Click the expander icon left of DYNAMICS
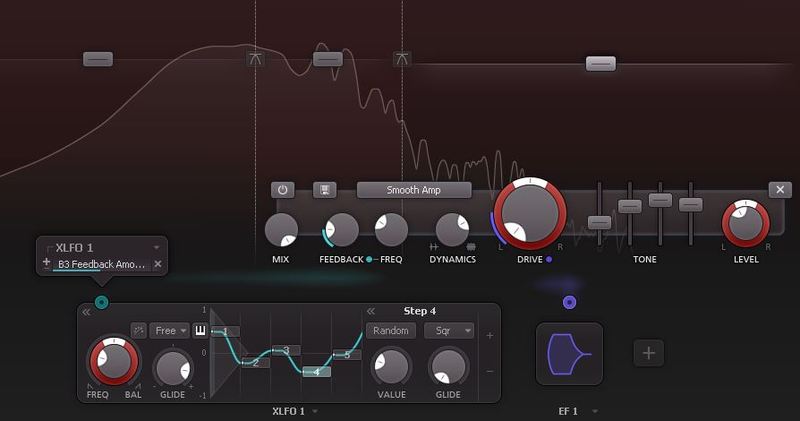 tap(434, 247)
